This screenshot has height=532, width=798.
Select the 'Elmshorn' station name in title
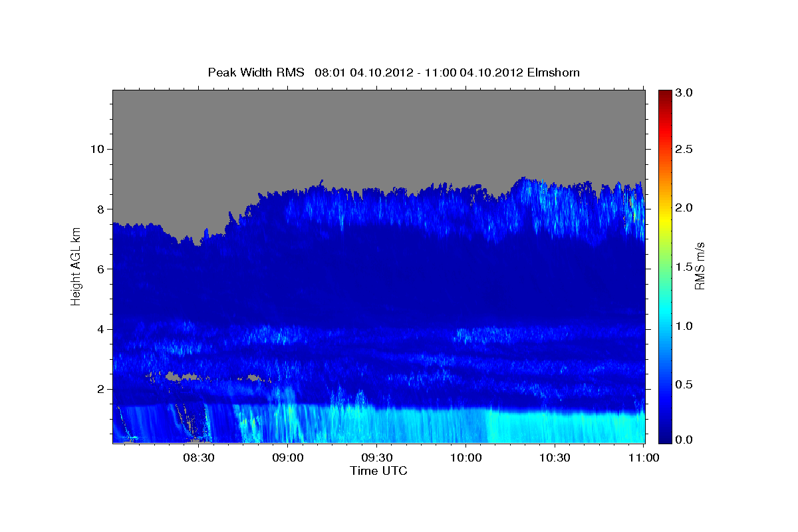553,72
